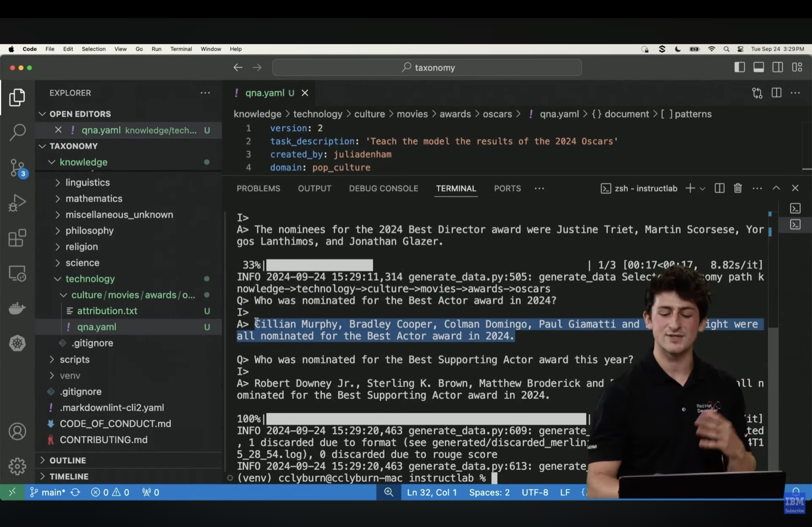Split the terminal panel
Image resolution: width=812 pixels, height=527 pixels.
pyautogui.click(x=719, y=188)
